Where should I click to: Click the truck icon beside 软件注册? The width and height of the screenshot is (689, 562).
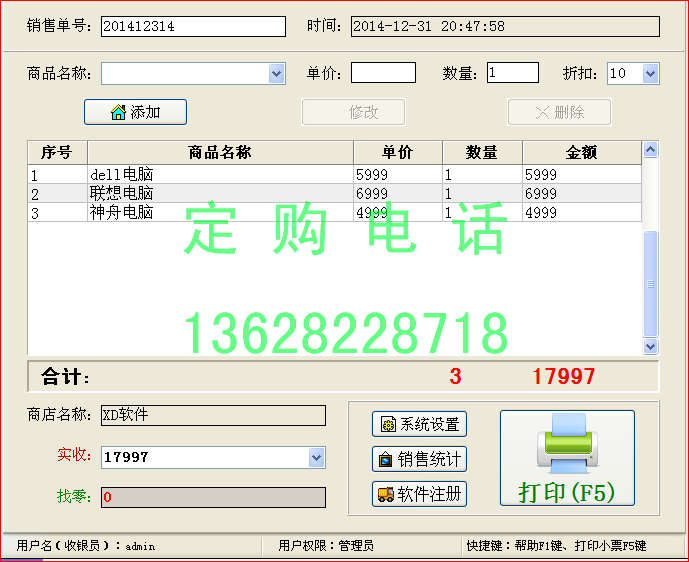click(386, 494)
